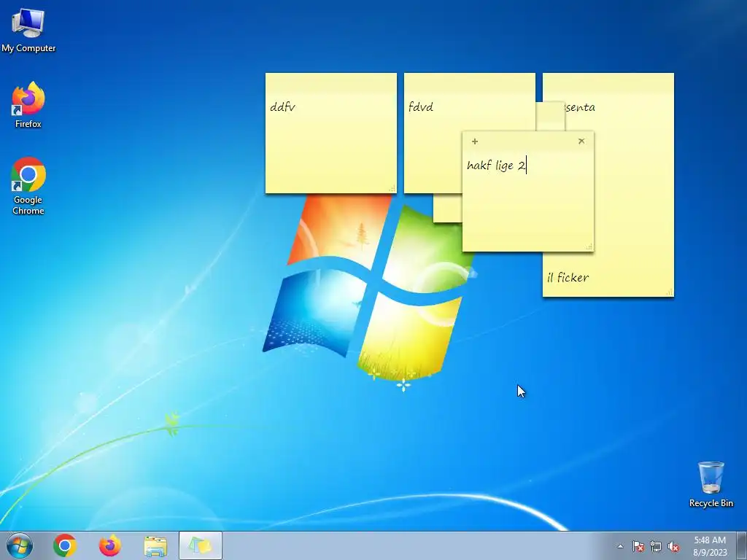Click the muted volume tray icon

(x=673, y=546)
